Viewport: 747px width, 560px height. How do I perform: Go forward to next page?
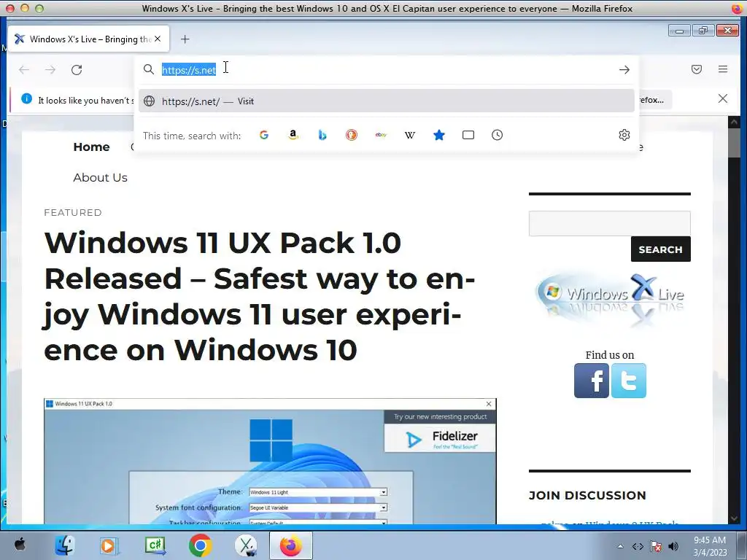[50, 70]
